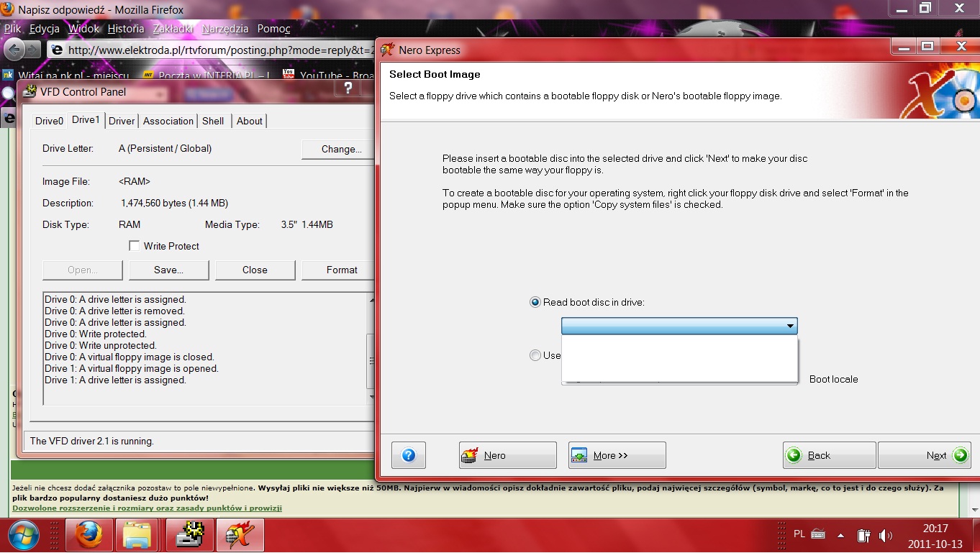980x553 pixels.
Task: Open the Widok menu
Action: (x=84, y=29)
